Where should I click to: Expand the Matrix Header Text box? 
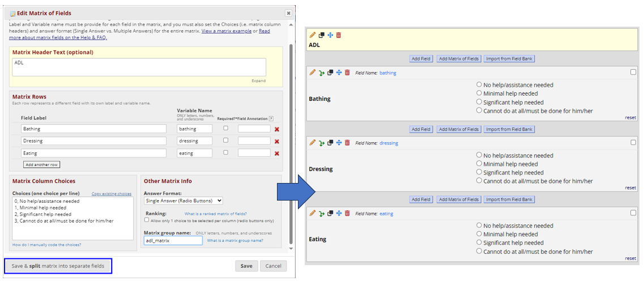[258, 81]
